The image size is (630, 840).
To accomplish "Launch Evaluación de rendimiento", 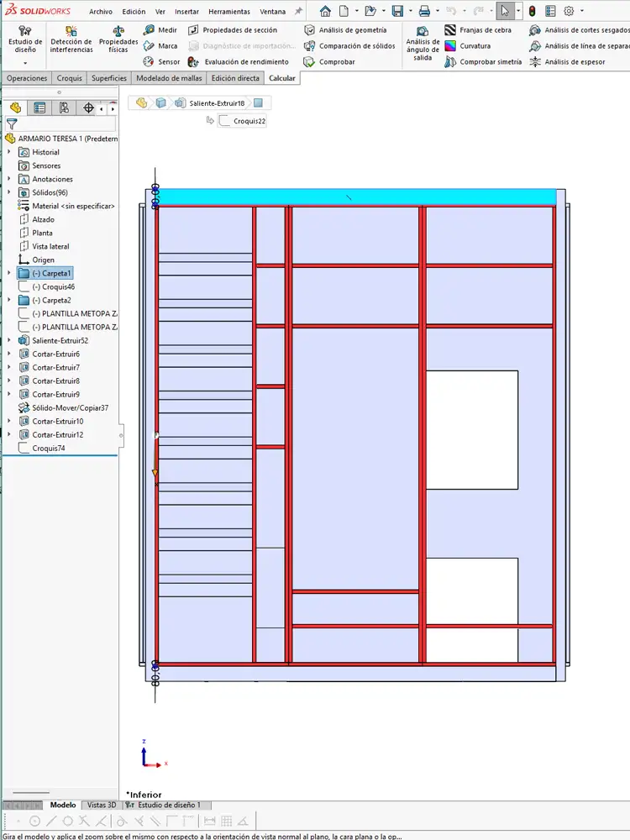I will pos(239,61).
